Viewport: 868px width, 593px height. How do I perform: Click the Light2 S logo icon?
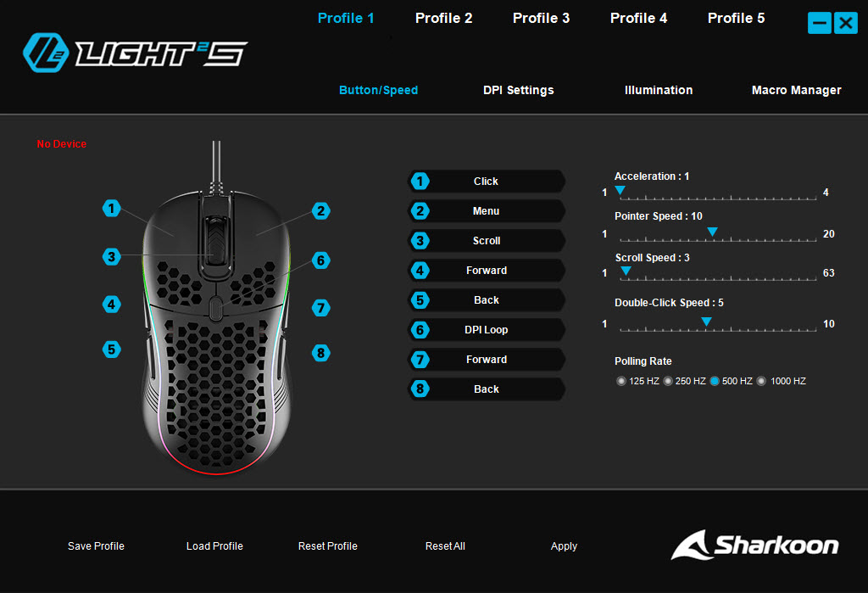tap(46, 53)
